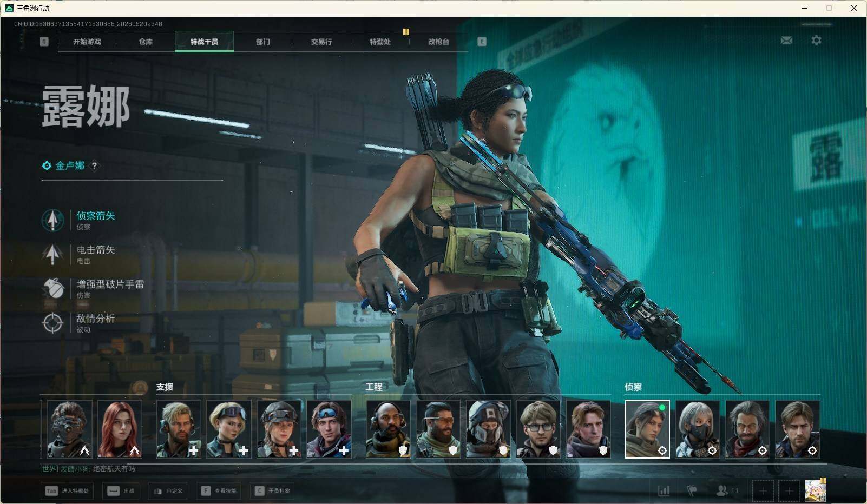
Task: Select the 增强型破片手雷 grenade skill
Action: [x=93, y=288]
